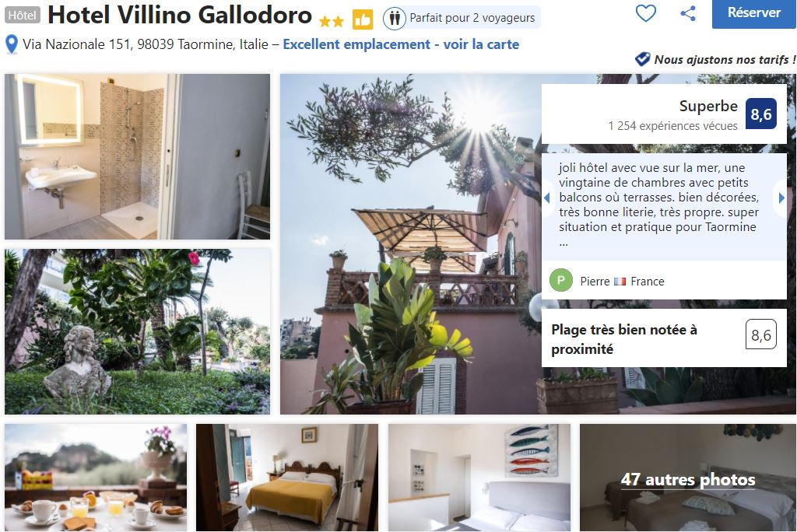Screen dimensions: 797x532
Task: Show previous review with left arrow
Action: (547, 198)
